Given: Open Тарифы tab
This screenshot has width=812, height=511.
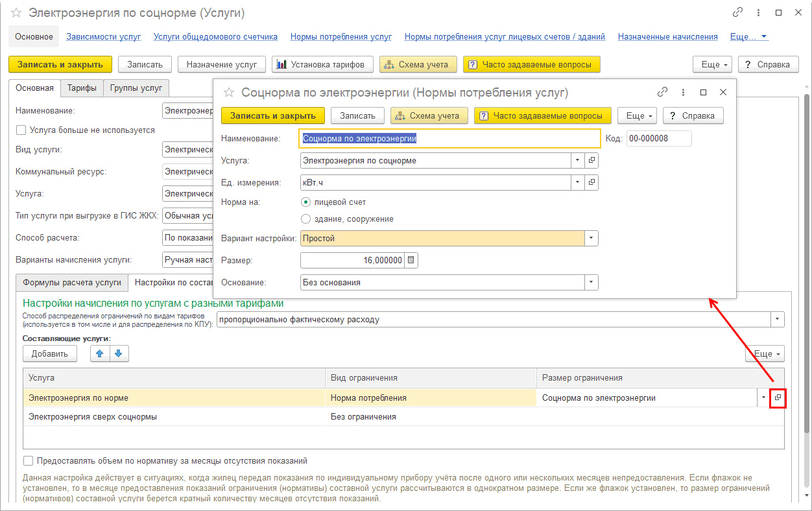Looking at the screenshot, I should tap(82, 88).
